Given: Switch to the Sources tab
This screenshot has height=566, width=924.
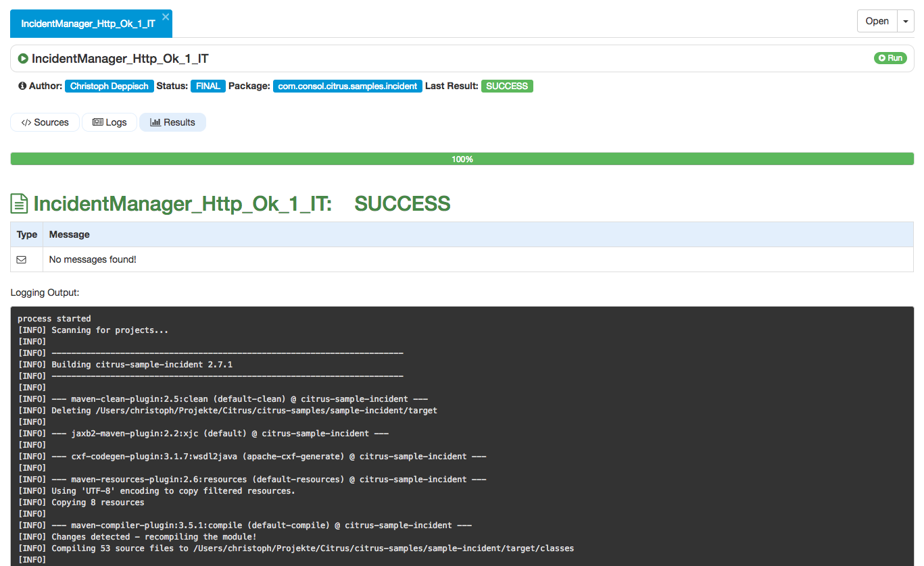Looking at the screenshot, I should pyautogui.click(x=45, y=122).
